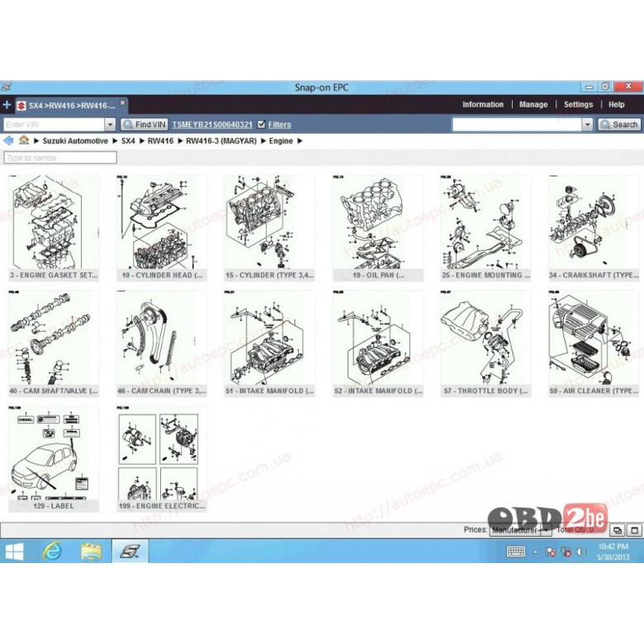The image size is (644, 644).
Task: Select Snap-on EPC taskbar icon
Action: [x=130, y=552]
